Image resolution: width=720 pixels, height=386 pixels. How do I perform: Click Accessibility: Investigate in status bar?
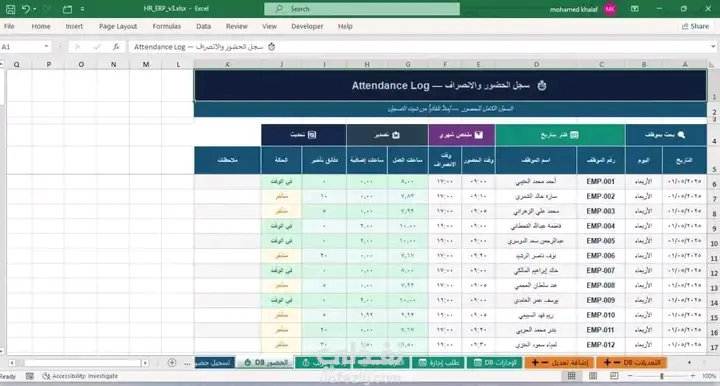pos(80,376)
